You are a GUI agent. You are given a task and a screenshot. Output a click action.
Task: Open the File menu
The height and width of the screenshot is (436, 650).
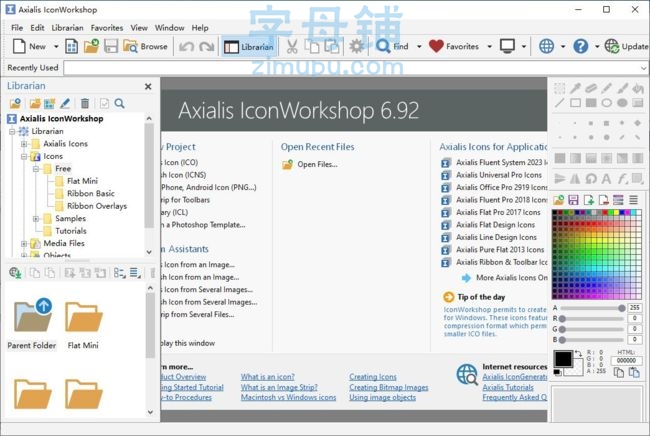pyautogui.click(x=17, y=28)
